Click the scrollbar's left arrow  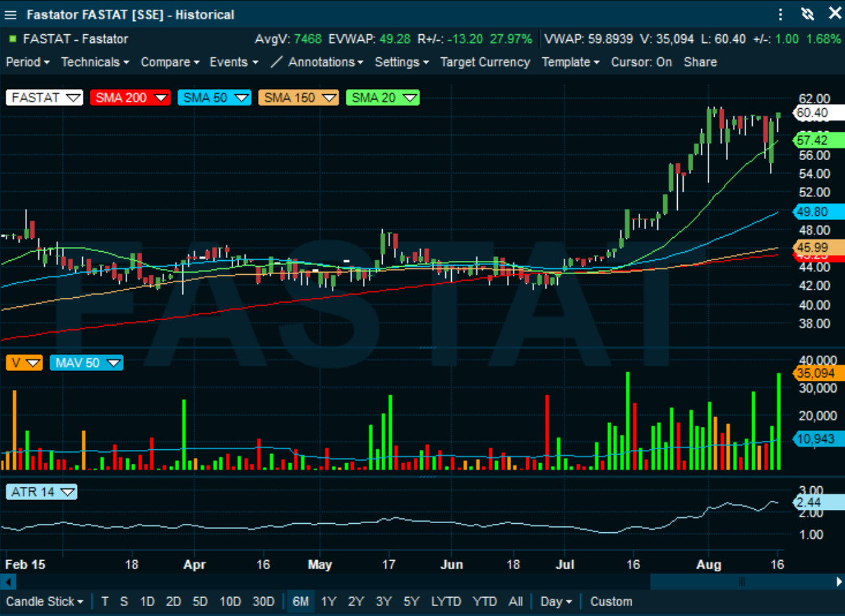7,582
